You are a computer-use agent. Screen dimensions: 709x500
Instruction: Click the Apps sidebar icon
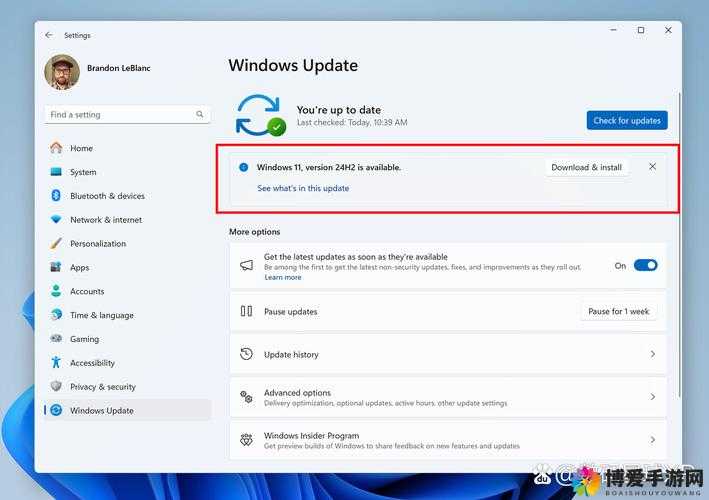pyautogui.click(x=56, y=267)
